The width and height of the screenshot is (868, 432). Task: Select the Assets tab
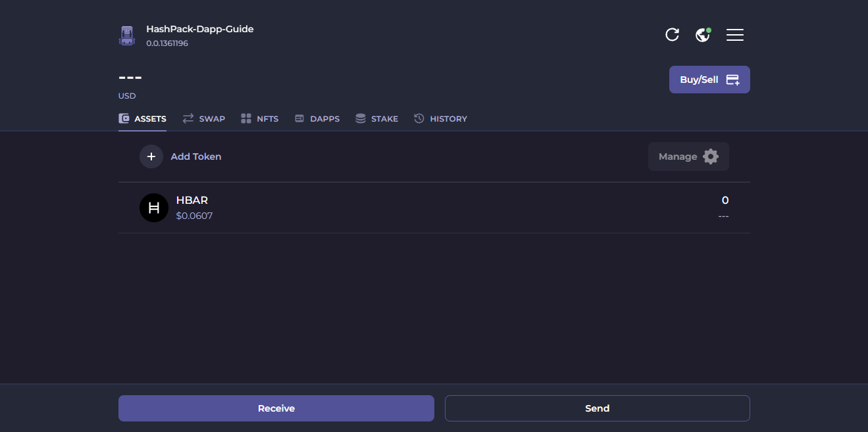pyautogui.click(x=143, y=119)
